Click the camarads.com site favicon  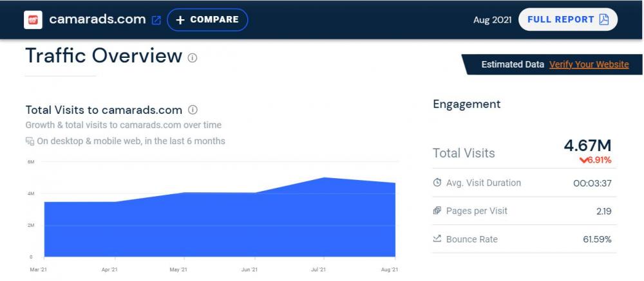[33, 19]
